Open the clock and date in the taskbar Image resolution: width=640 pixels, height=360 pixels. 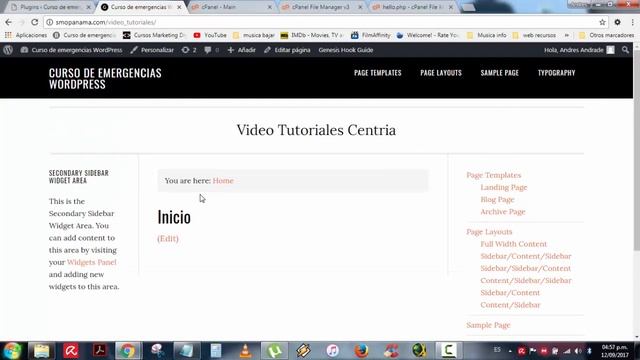coord(614,351)
